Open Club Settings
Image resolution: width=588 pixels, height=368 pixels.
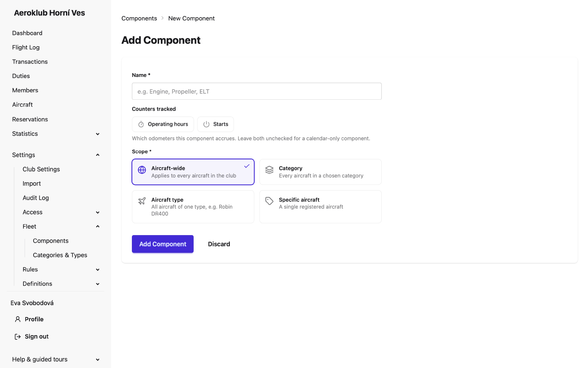(x=41, y=169)
